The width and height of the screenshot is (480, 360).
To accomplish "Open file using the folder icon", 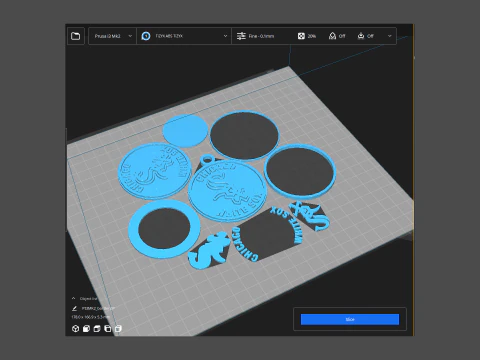I will point(76,36).
